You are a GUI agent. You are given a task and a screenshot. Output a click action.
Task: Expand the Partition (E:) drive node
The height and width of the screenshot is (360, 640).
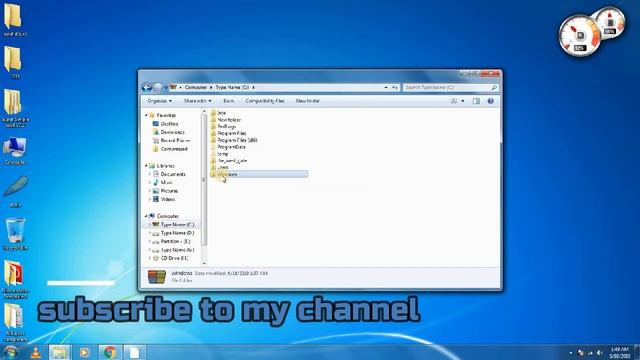[x=149, y=242]
